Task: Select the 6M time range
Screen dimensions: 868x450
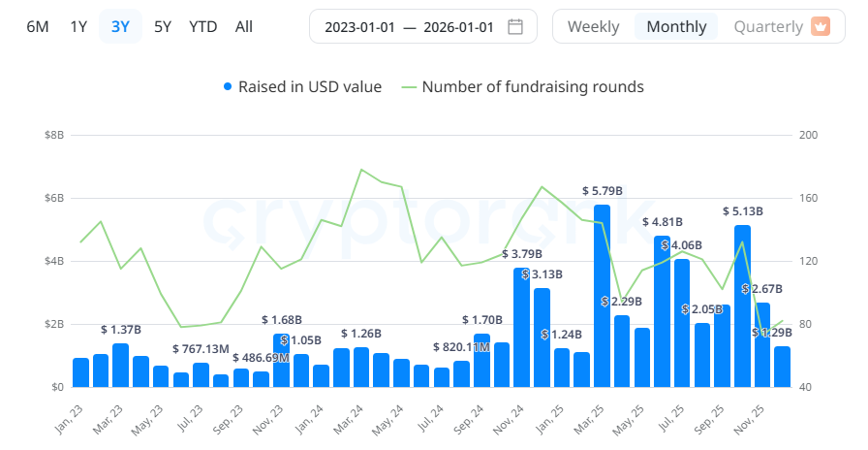Action: click(x=38, y=26)
